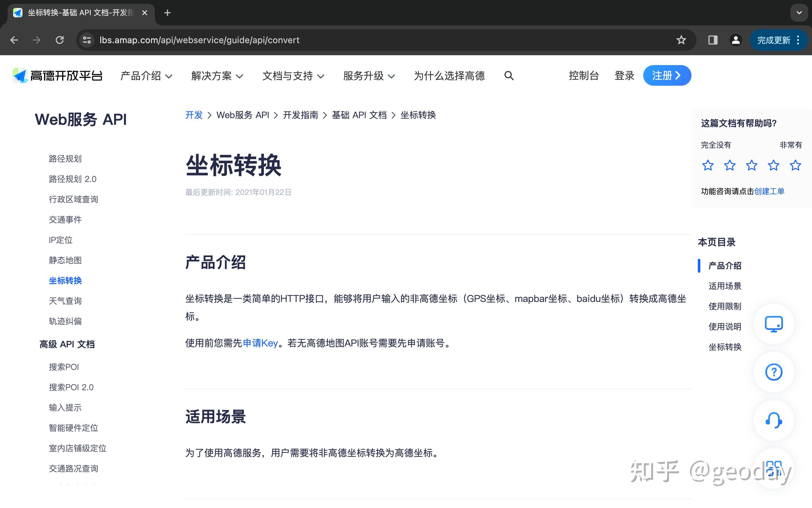The image size is (812, 508).
Task: Expand the 服务升级 navigation menu
Action: pyautogui.click(x=369, y=76)
